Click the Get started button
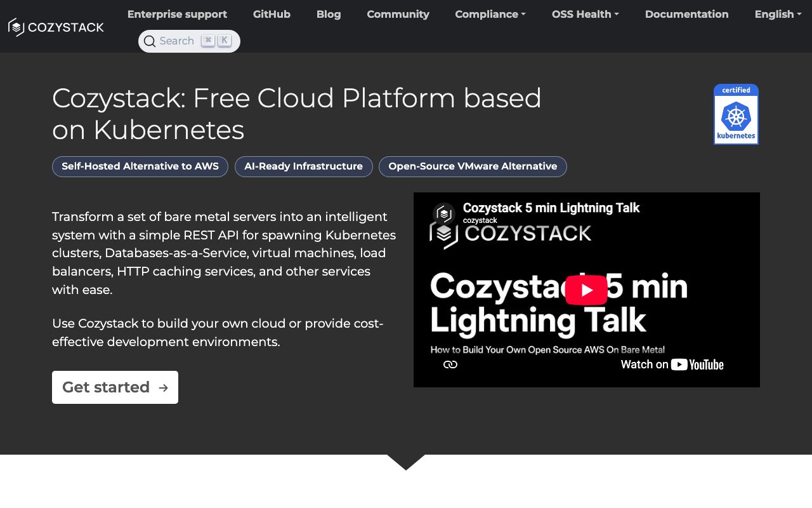The width and height of the screenshot is (812, 508). click(x=115, y=387)
